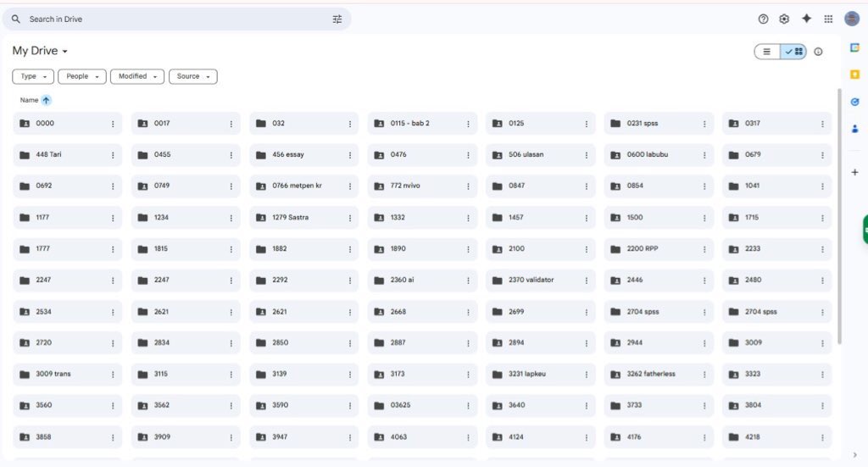Reverse sort direction arrow next to Name

click(x=46, y=100)
